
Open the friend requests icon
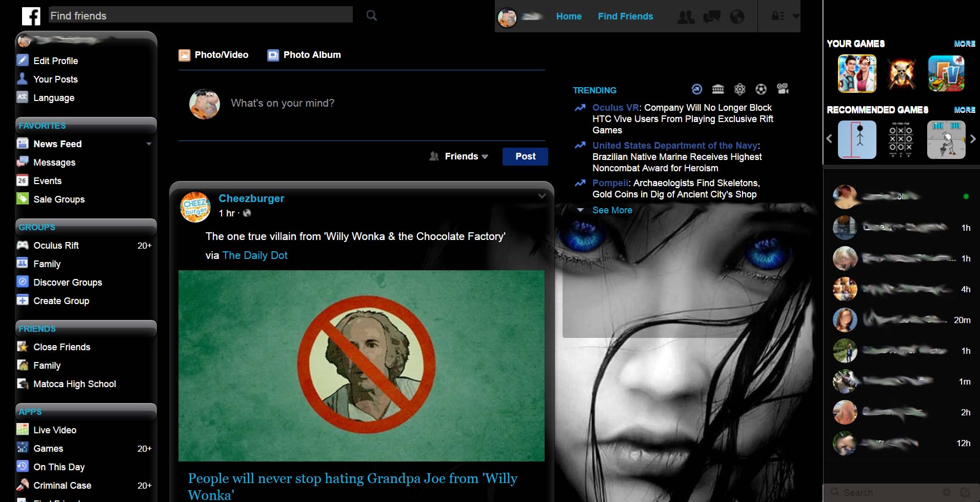coord(686,16)
